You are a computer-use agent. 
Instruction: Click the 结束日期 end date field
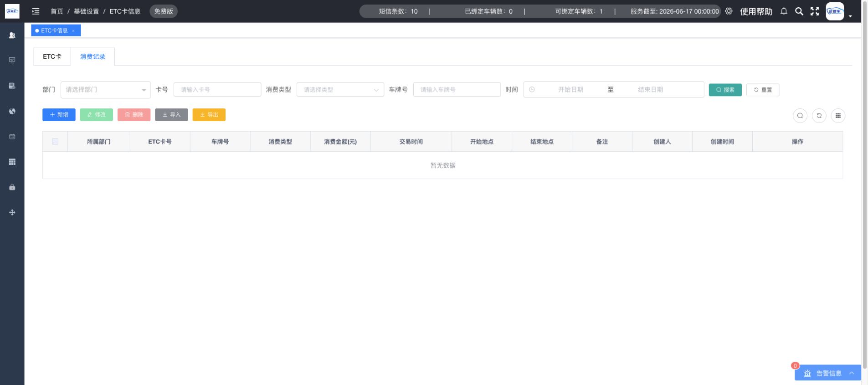(x=650, y=90)
